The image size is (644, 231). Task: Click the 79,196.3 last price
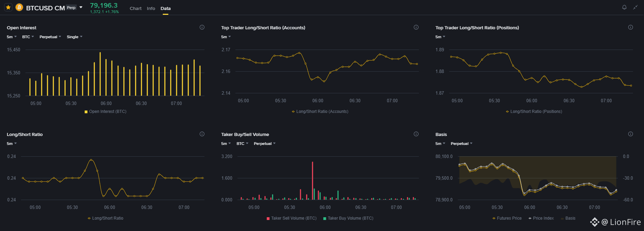[x=104, y=5]
